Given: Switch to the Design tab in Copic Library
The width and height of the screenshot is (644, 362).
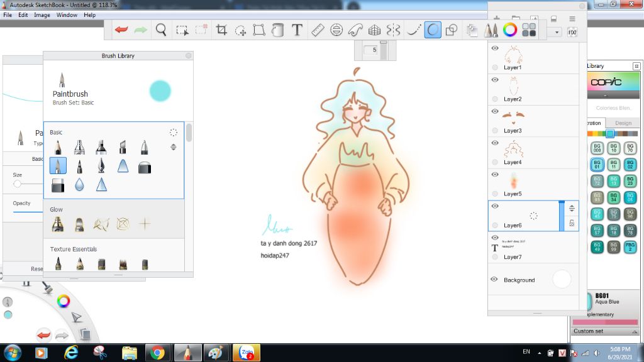Looking at the screenshot, I should tap(623, 123).
